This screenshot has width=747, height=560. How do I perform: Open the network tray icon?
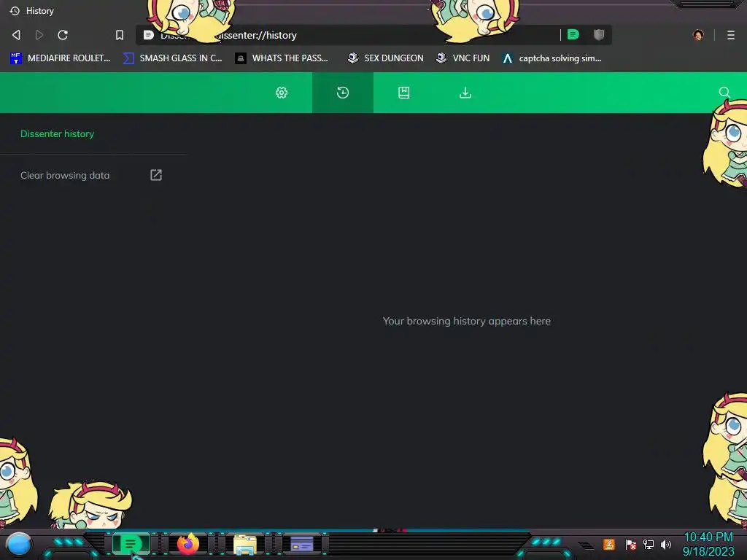[649, 544]
